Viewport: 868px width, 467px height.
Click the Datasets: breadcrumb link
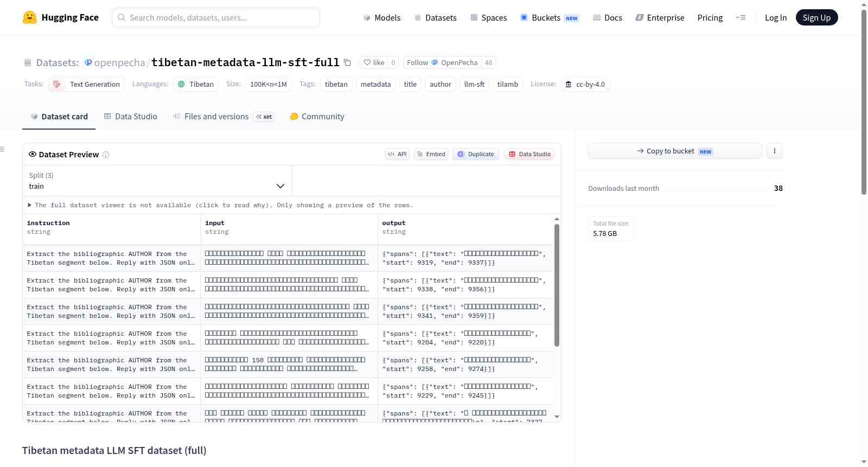(x=57, y=62)
